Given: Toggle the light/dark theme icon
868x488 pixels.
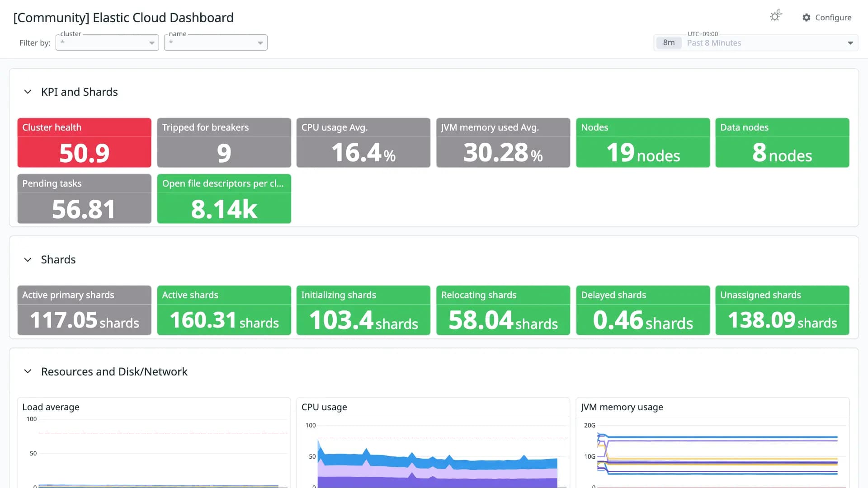Looking at the screenshot, I should click(x=776, y=16).
